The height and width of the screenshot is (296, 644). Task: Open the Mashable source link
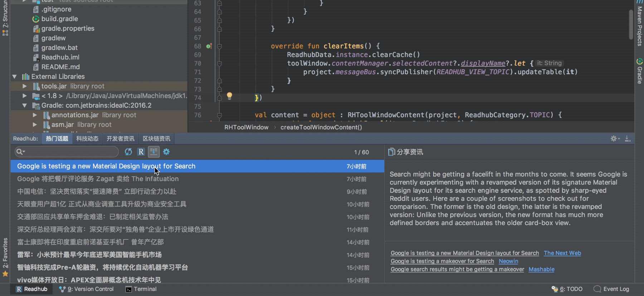[542, 269]
